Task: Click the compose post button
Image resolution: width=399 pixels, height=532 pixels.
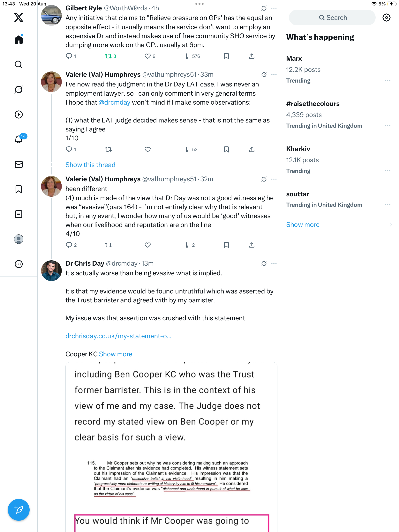Action: click(x=19, y=509)
